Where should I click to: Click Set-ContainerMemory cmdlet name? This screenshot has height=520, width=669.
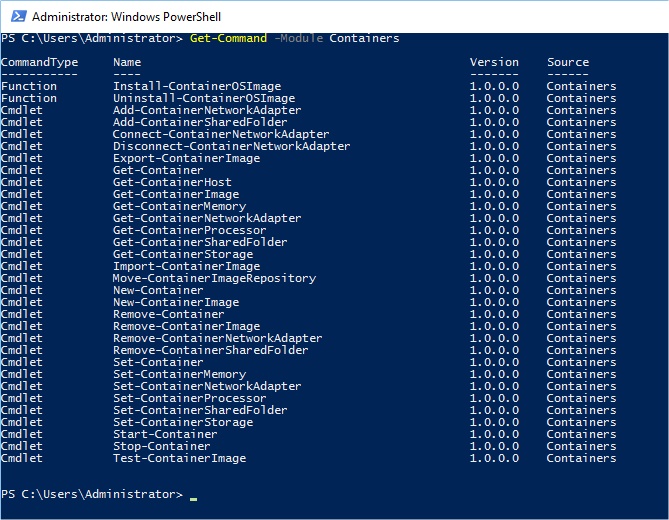point(179,374)
